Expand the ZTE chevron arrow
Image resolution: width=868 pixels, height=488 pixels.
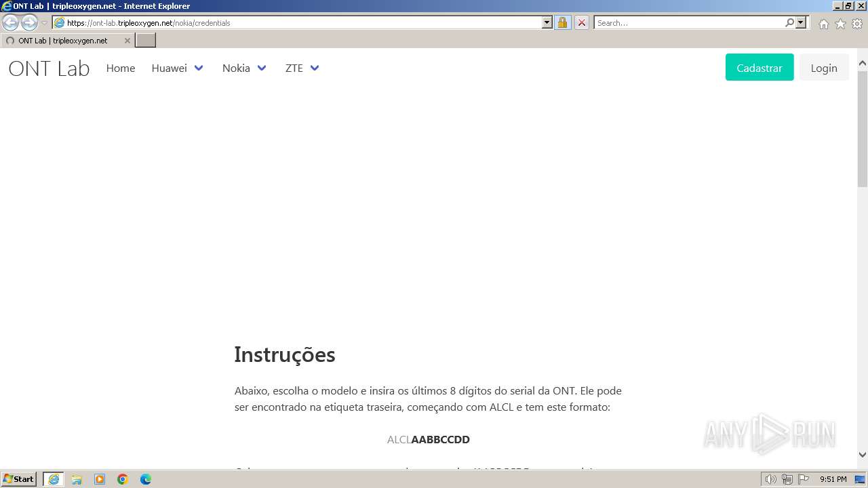tap(315, 68)
